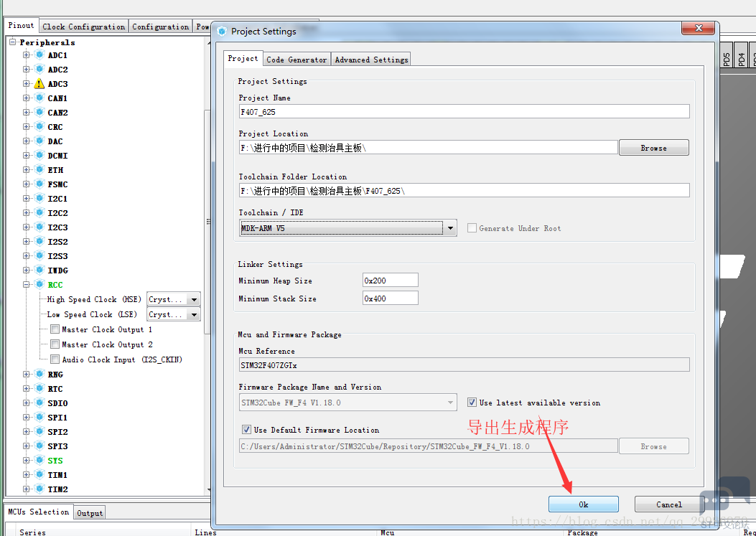
Task: Click the ADC2 peripheral cube icon
Action: tap(39, 70)
